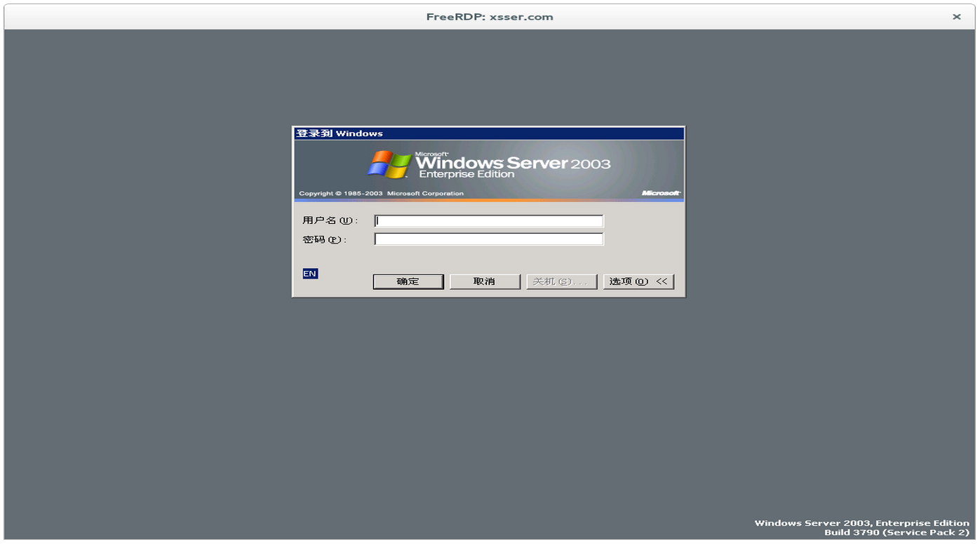Viewport: 980px width, 544px height.
Task: Click the FreeRDP: xsser.com window title
Action: (490, 17)
